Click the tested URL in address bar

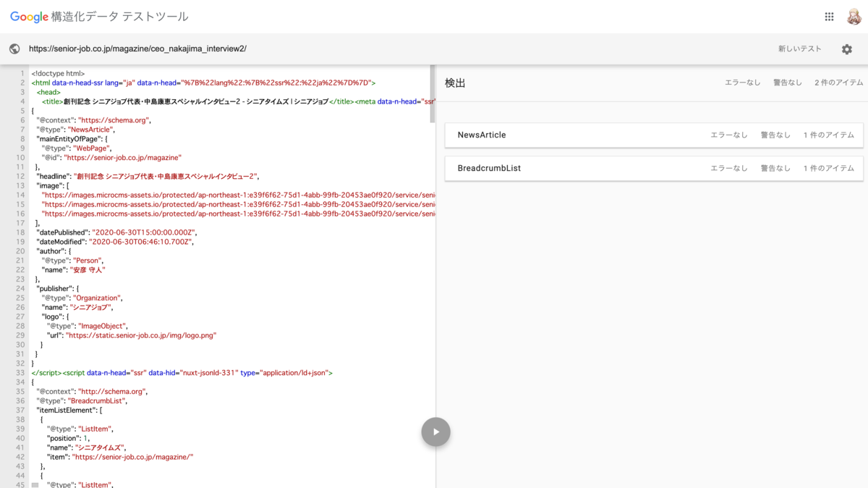[x=137, y=49]
